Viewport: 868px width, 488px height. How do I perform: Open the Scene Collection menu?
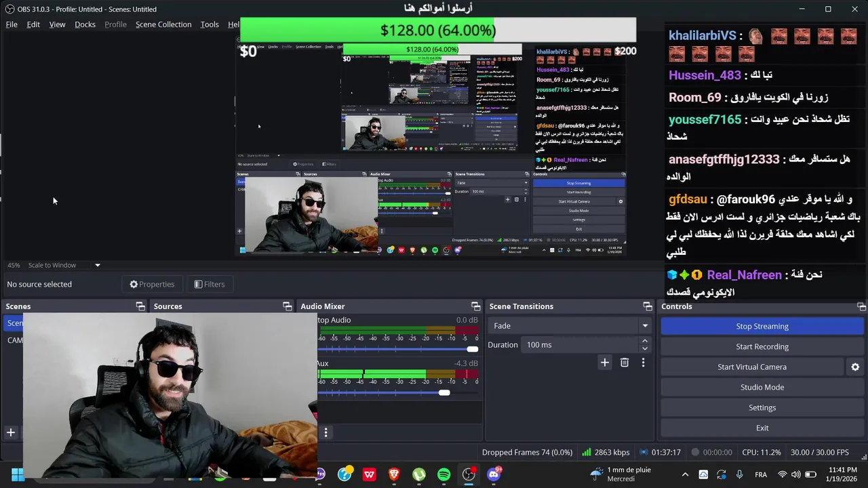pos(163,24)
